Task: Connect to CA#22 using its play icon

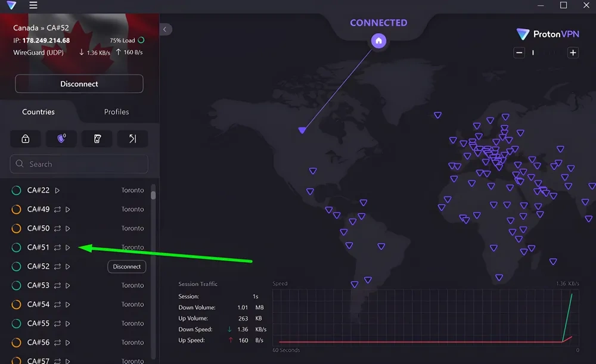Action: click(x=57, y=191)
